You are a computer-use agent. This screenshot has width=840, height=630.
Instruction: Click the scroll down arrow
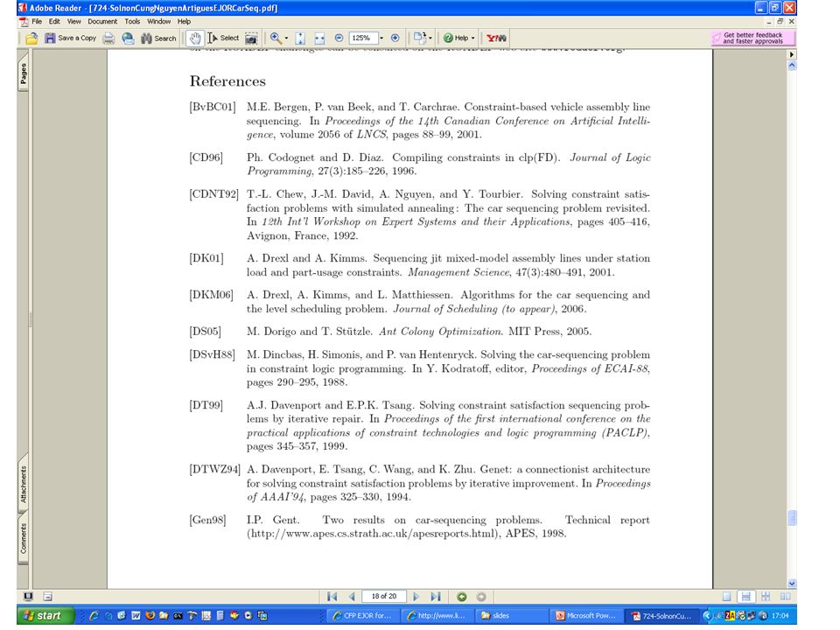click(x=792, y=584)
